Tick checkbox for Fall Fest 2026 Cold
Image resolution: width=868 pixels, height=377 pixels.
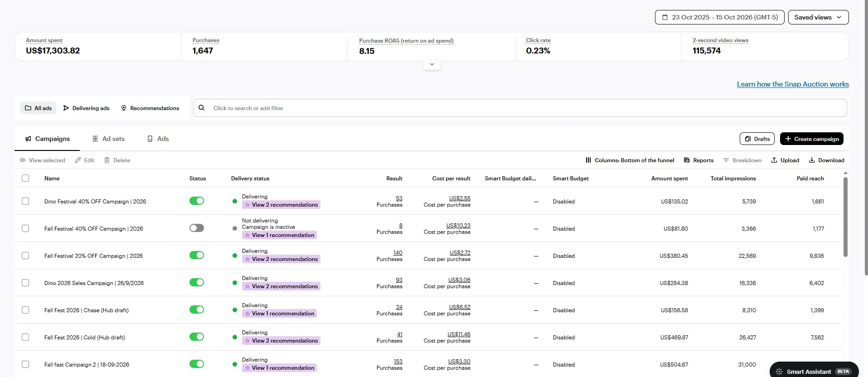click(25, 337)
